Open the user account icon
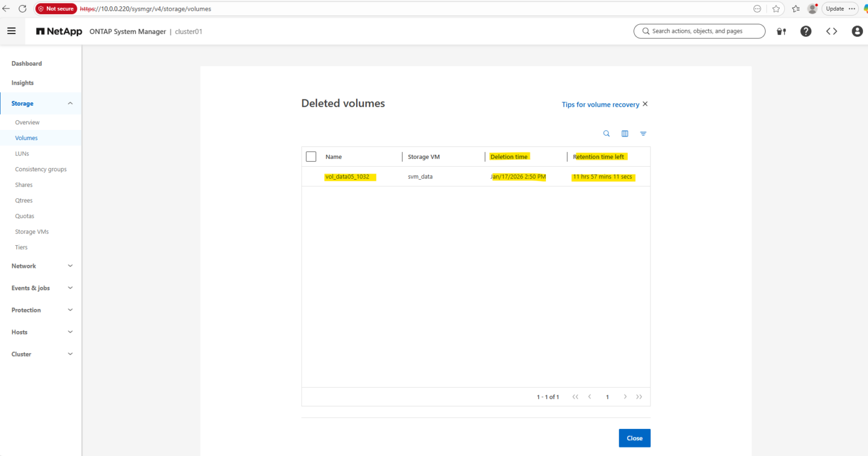Viewport: 868px width, 456px height. [x=857, y=31]
